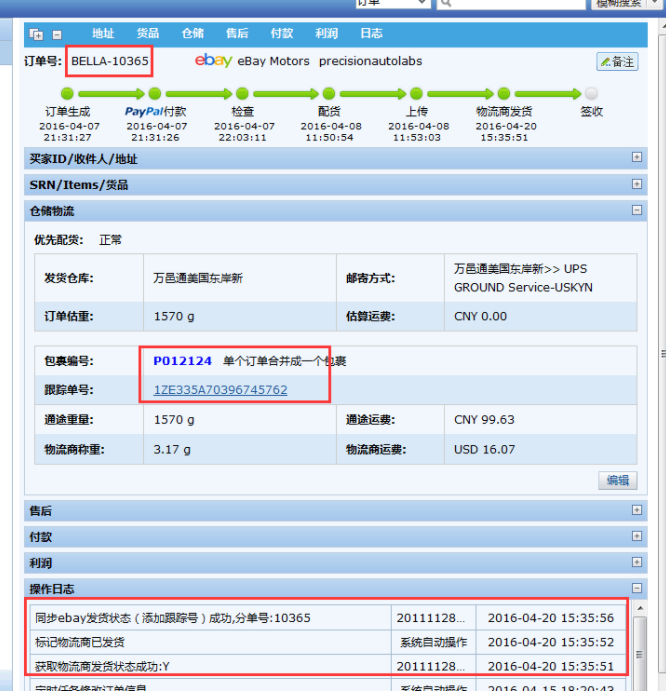
Task: Expand the SRN/Items/货品 section
Action: [x=636, y=184]
